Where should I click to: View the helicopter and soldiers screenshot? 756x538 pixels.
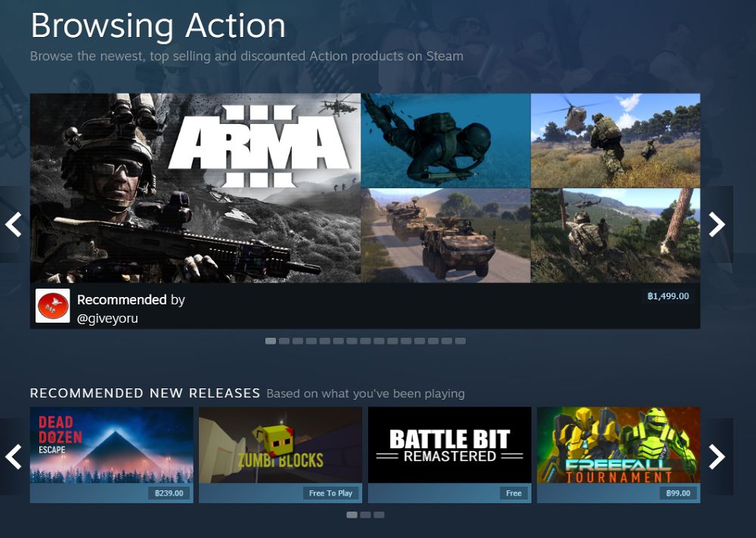615,141
